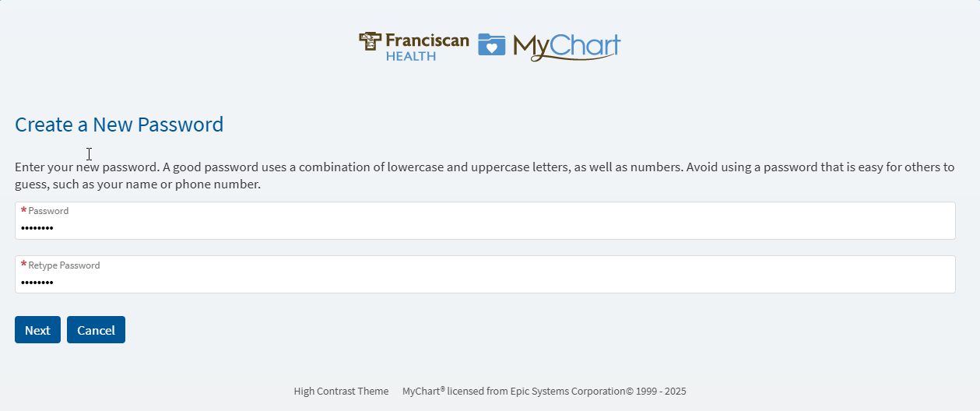Click the Retype Password label text
980x411 pixels.
[64, 265]
